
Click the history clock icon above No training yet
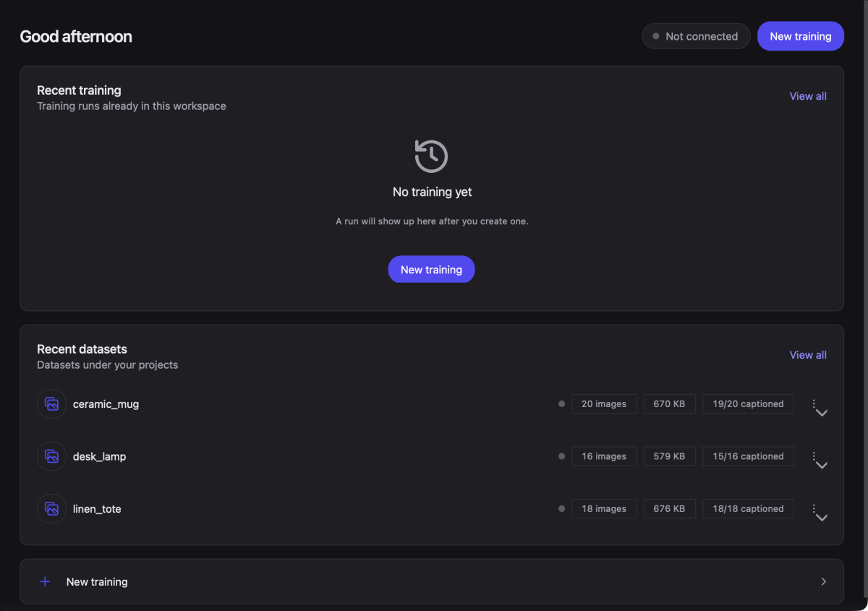click(431, 155)
